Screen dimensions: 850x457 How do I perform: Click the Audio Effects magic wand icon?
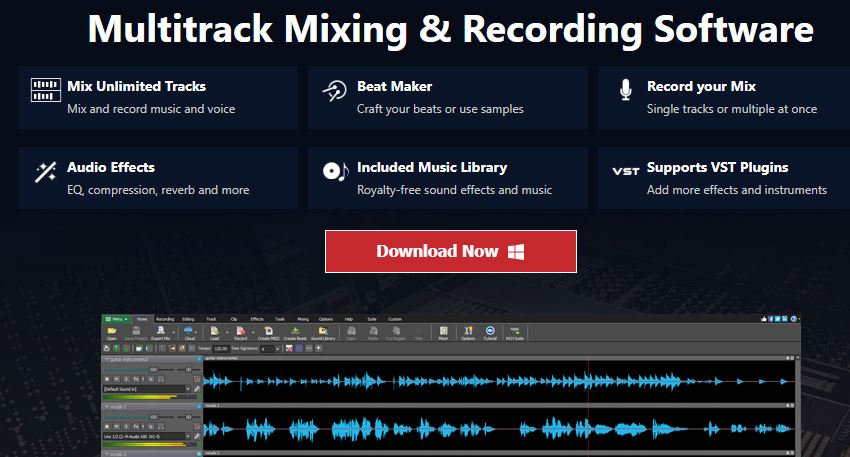(x=46, y=172)
